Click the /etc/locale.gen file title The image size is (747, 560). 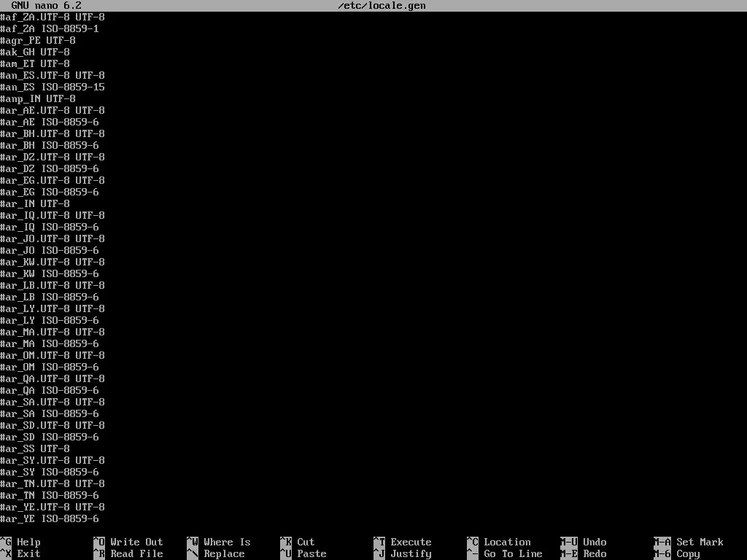(x=382, y=6)
